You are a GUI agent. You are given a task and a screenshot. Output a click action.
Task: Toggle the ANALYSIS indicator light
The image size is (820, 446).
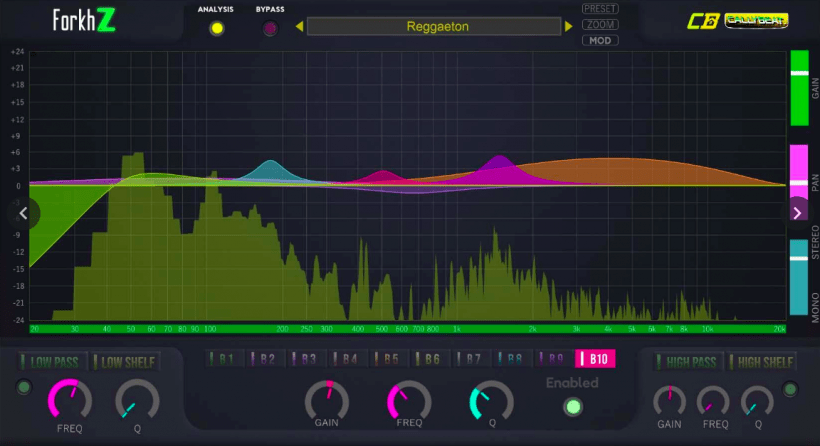[x=216, y=28]
